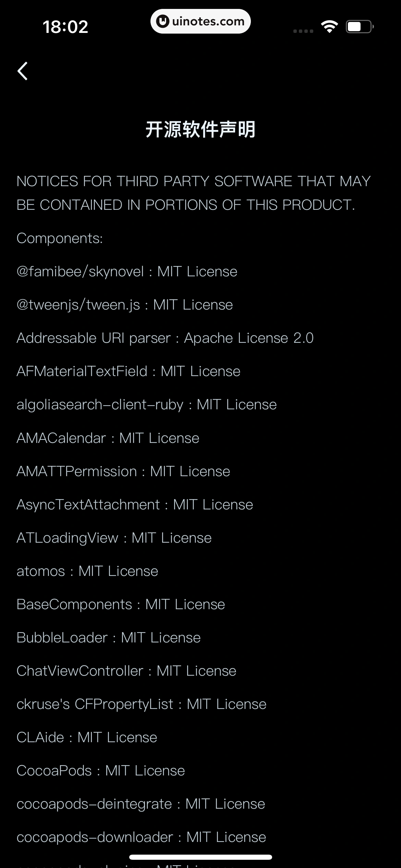Viewport: 401px width, 868px height.
Task: Tap the Addressable URI parser Apache License entry
Action: pyautogui.click(x=165, y=338)
